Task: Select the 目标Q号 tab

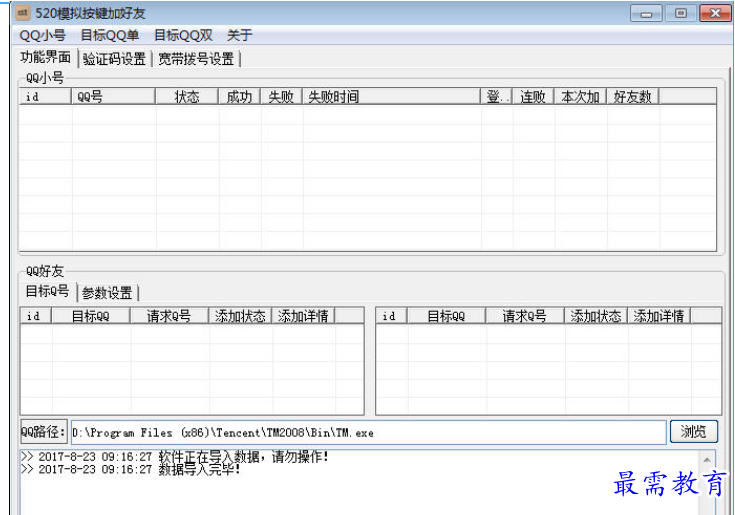Action: (47, 291)
